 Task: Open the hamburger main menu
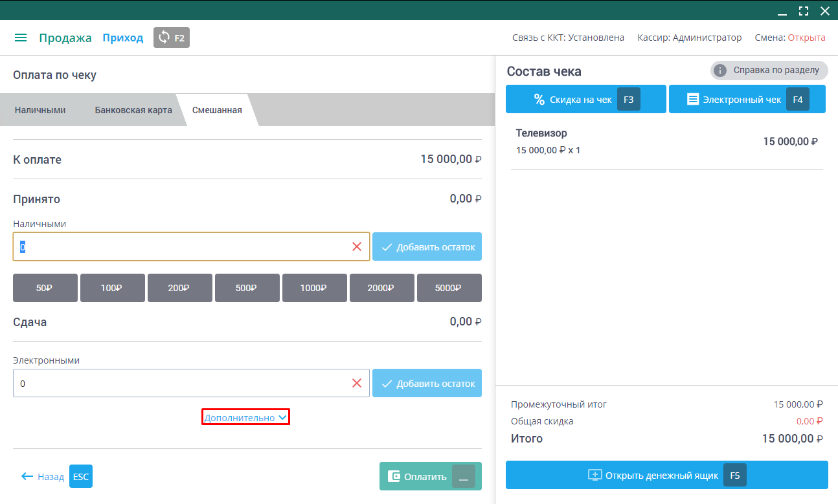point(21,38)
